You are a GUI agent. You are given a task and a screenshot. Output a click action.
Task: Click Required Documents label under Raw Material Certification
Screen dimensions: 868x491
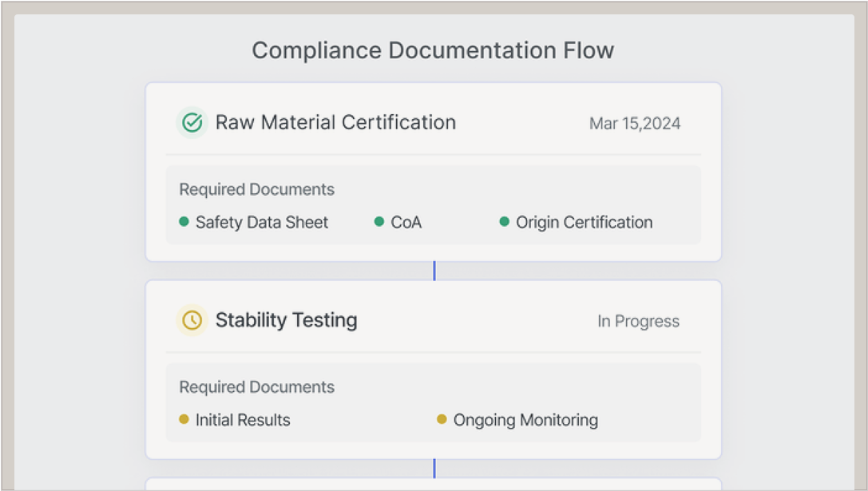point(256,189)
